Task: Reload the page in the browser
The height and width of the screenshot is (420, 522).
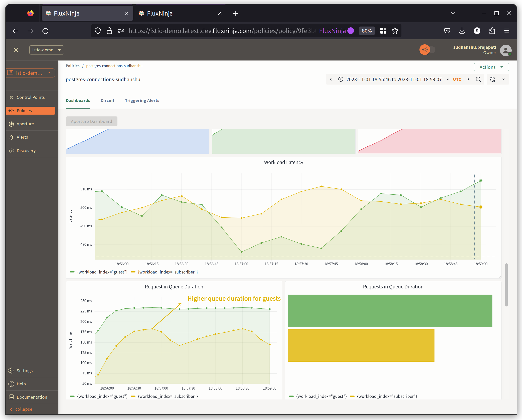Action: click(x=46, y=31)
